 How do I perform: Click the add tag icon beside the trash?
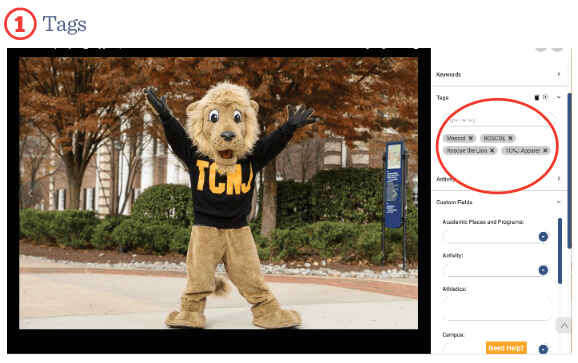[545, 97]
